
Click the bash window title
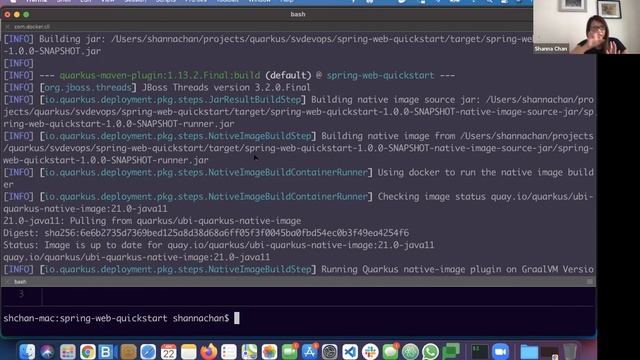point(298,14)
